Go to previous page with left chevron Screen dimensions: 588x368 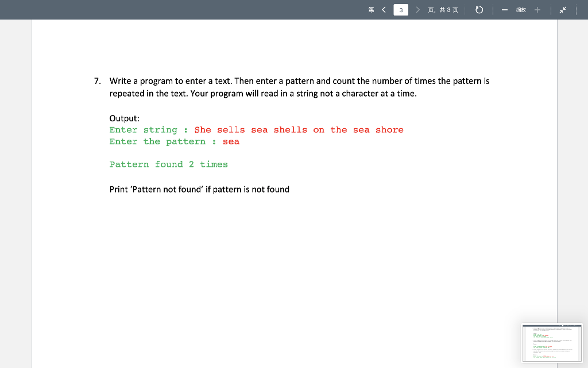(x=383, y=9)
